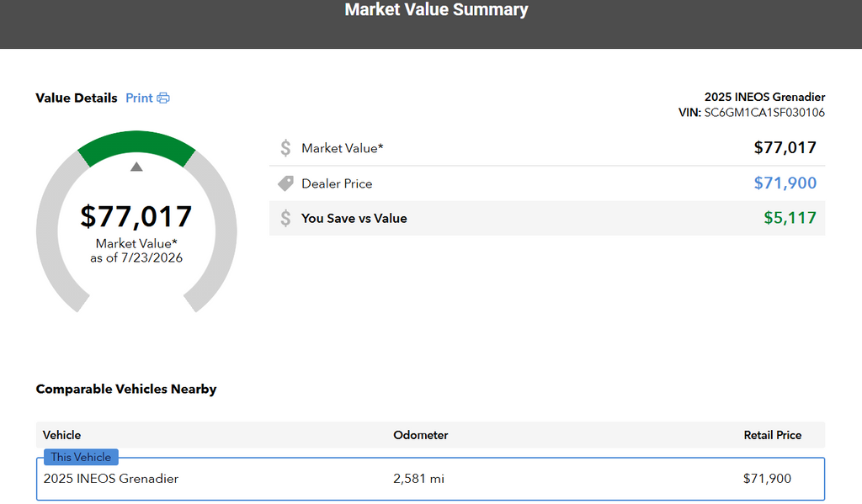Click the printer icon beside Print

(163, 98)
